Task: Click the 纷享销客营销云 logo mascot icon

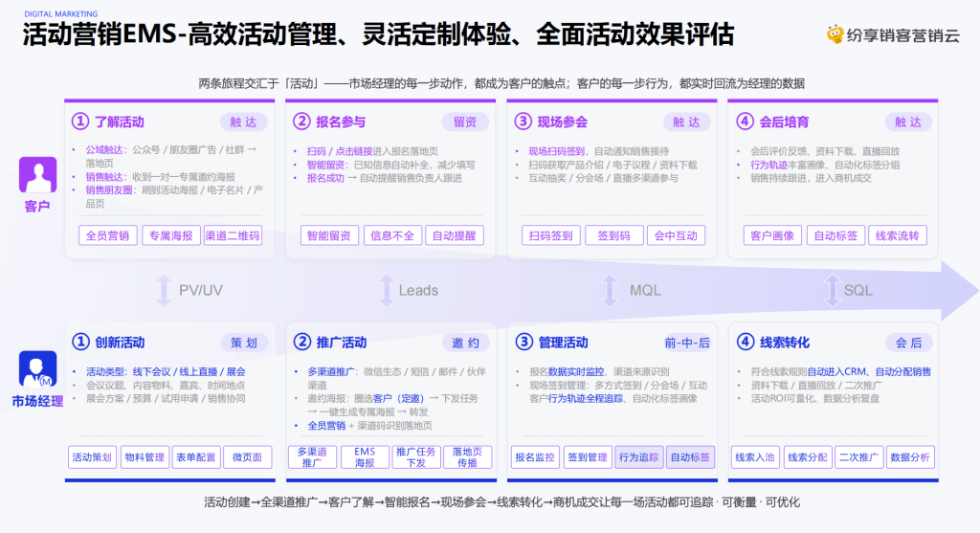Action: pos(835,35)
